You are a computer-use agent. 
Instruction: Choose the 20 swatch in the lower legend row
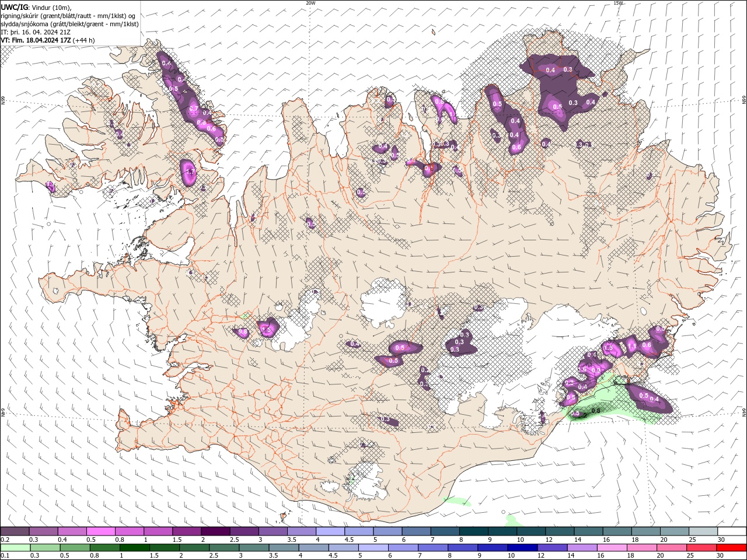pyautogui.click(x=672, y=548)
